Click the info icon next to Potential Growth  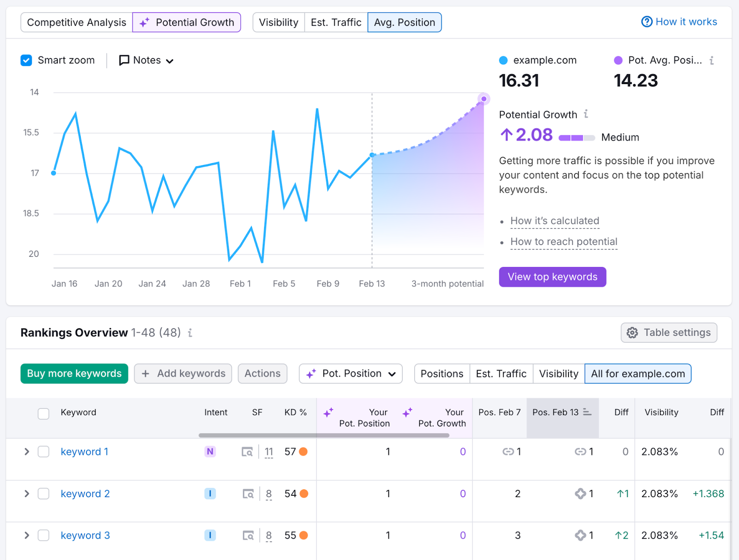(586, 114)
